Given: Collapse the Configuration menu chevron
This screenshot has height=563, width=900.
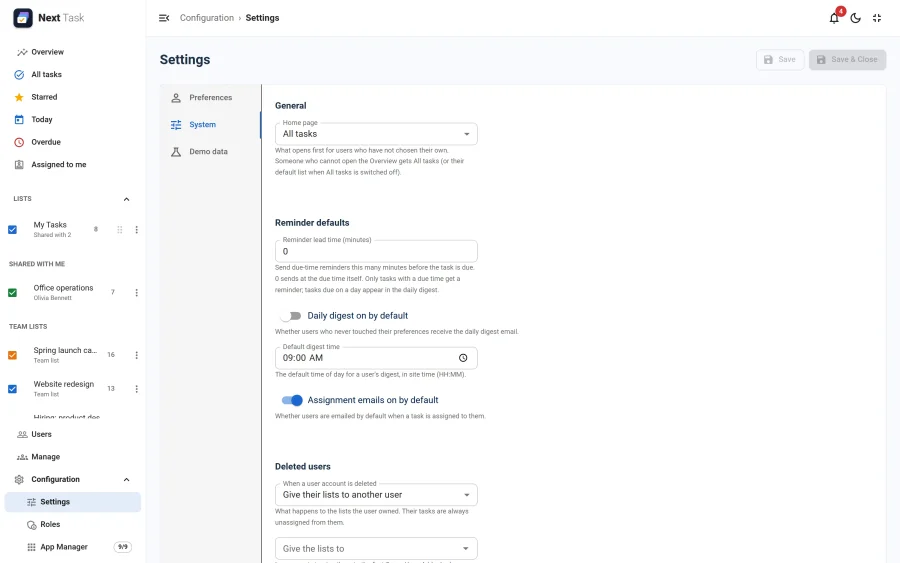Looking at the screenshot, I should pyautogui.click(x=126, y=480).
